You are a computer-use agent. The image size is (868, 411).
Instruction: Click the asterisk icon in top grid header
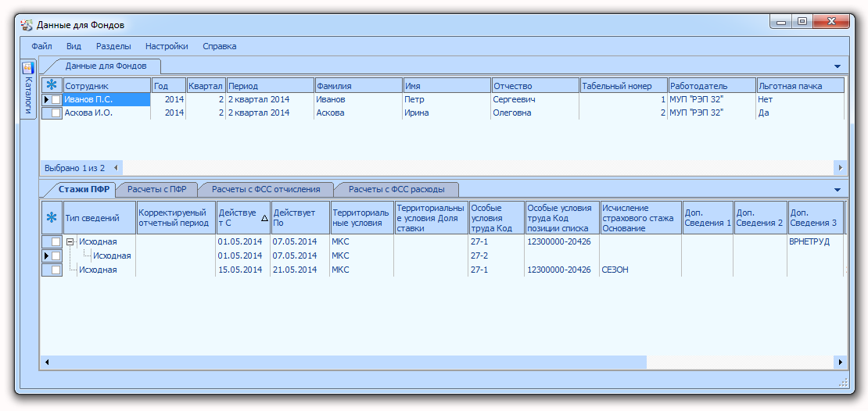pyautogui.click(x=52, y=85)
